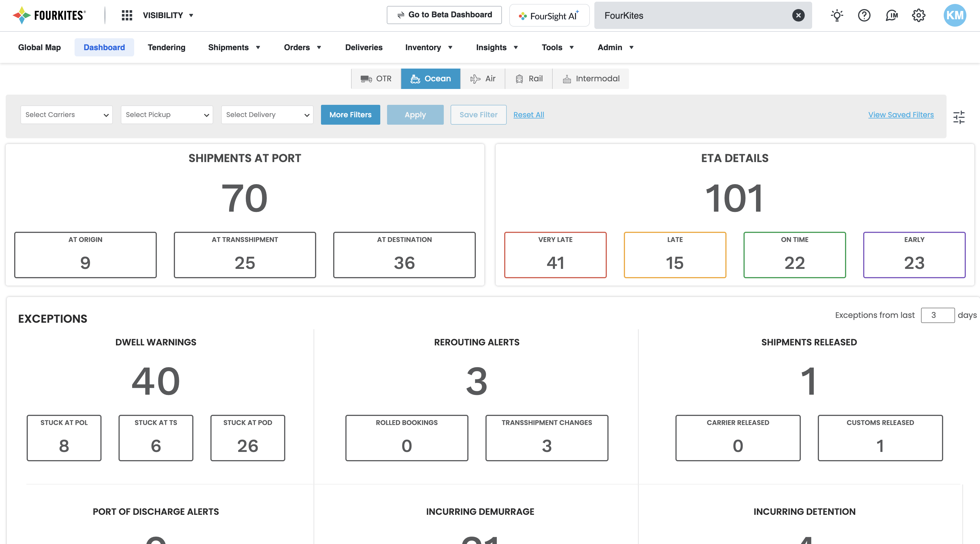Open the help question mark icon
The image size is (980, 544).
[864, 15]
